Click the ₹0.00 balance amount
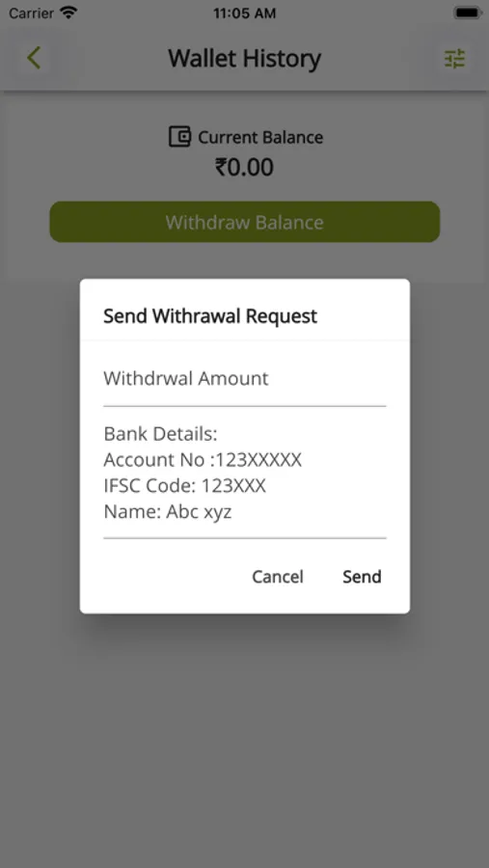 pyautogui.click(x=244, y=167)
